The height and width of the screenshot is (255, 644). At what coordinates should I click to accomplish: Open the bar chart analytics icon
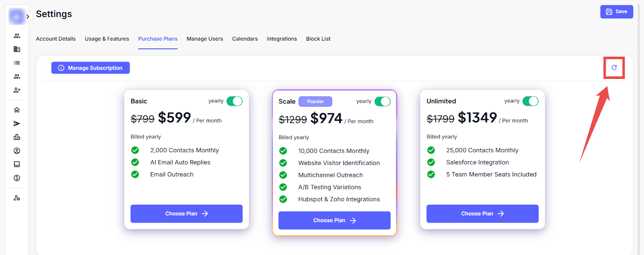pos(17,137)
